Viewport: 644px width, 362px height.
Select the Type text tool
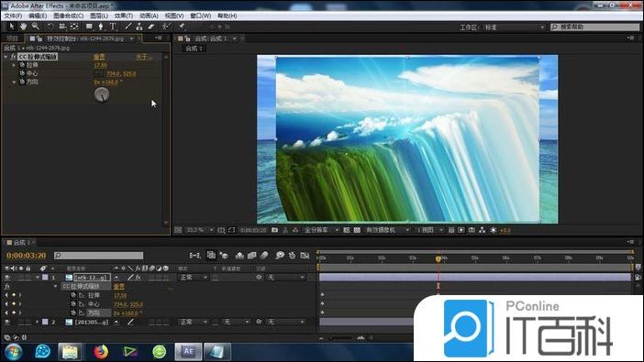click(x=113, y=27)
